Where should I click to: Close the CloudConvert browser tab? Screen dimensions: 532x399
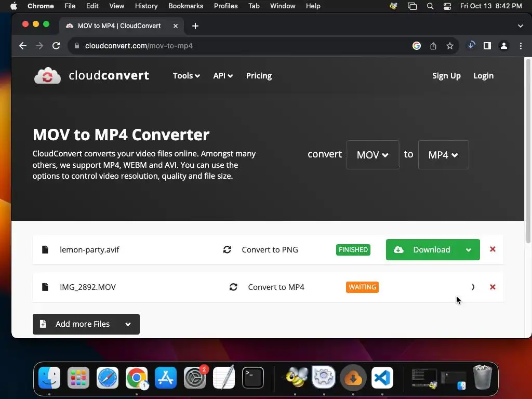176,26
